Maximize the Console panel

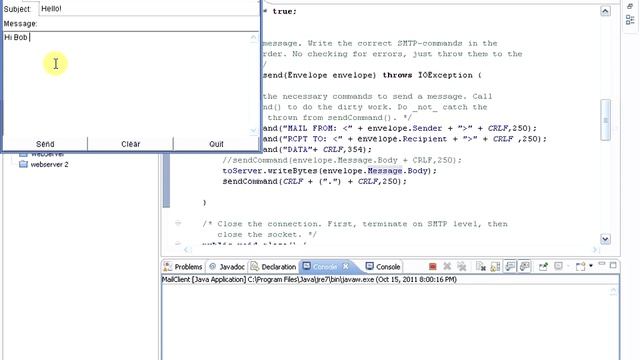click(613, 265)
